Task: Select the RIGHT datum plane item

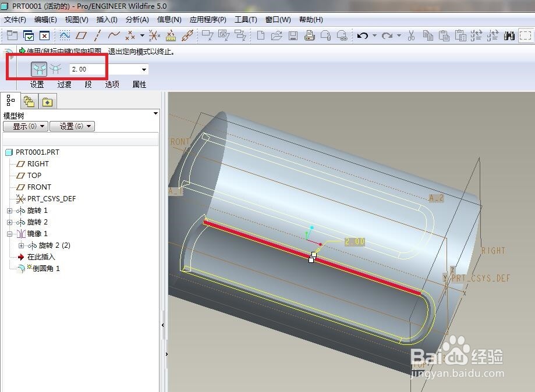Action: pos(33,163)
